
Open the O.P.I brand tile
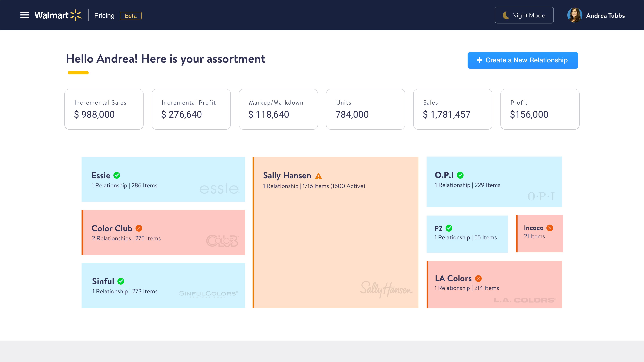pos(494,182)
